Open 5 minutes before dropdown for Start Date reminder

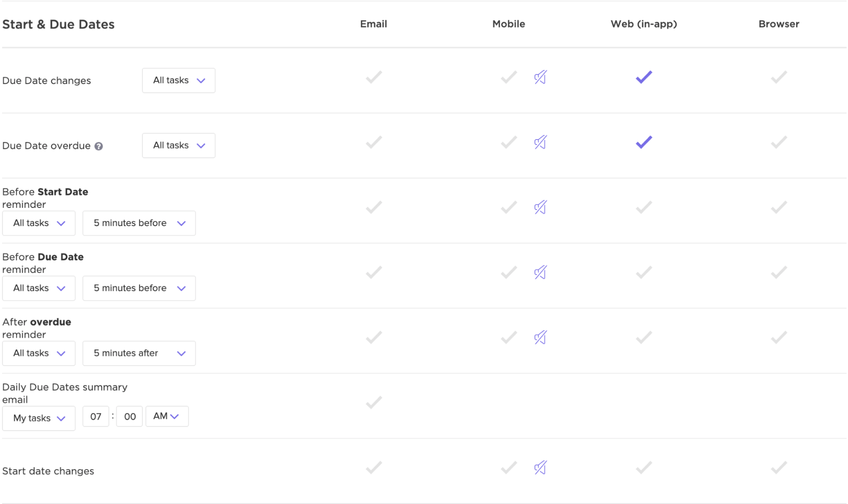(x=139, y=223)
